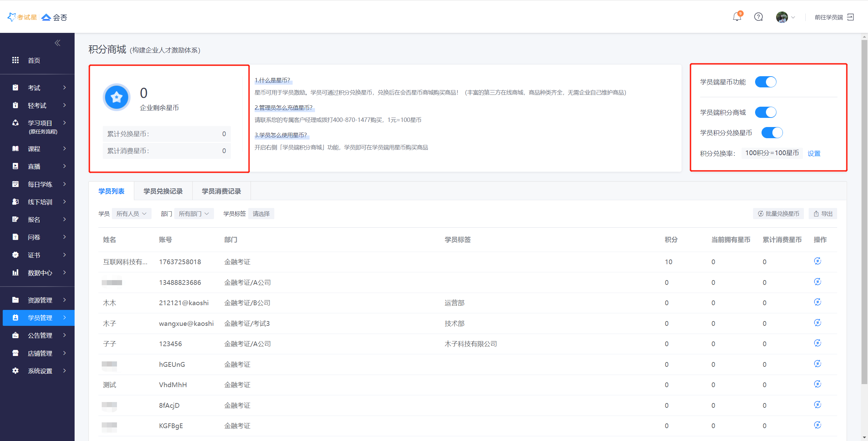
Task: Click the 学员标签 请选择 selector
Action: tap(261, 214)
